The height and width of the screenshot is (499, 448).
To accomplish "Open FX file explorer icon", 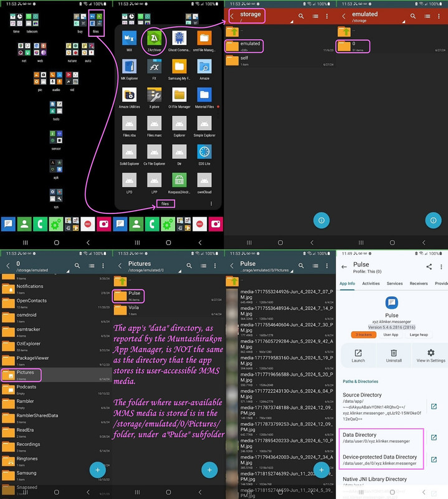I will pos(154,67).
